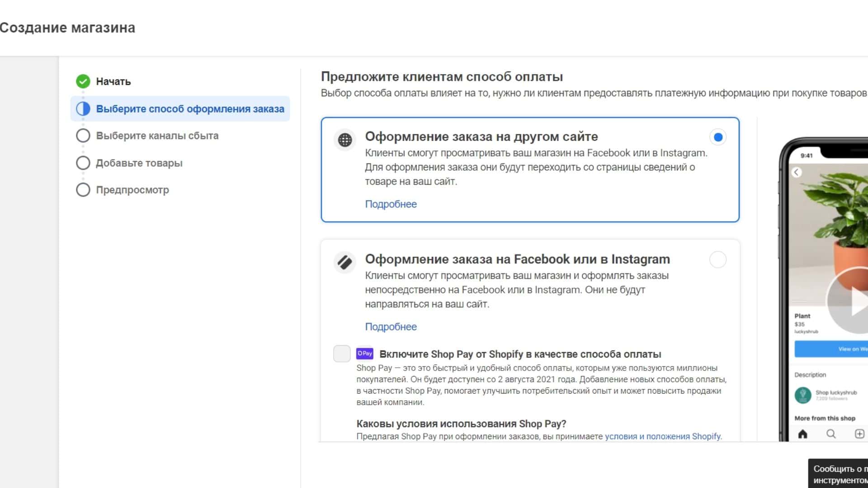The image size is (868, 488).
Task: Click heading Оформление заказа на Facebook или в Instagram
Action: (x=518, y=259)
